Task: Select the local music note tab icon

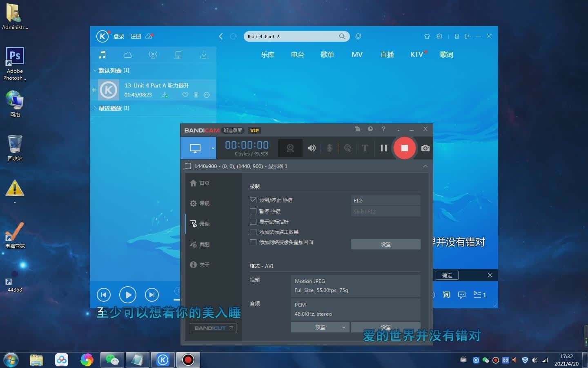Action: 102,55
